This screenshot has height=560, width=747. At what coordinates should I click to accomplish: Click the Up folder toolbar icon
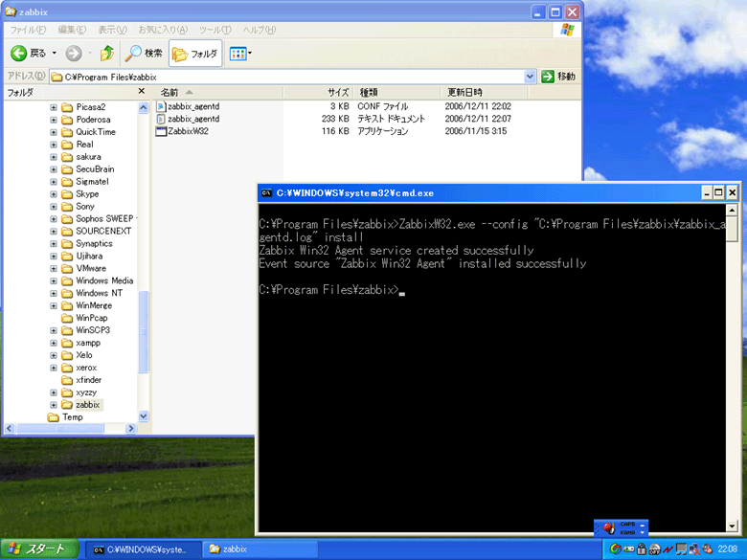point(107,53)
